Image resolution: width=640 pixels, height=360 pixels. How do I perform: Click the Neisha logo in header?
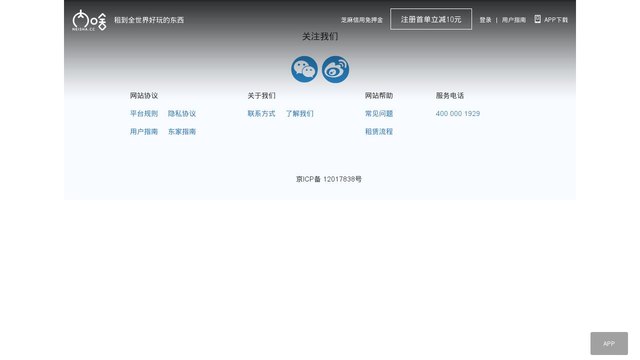point(89,20)
